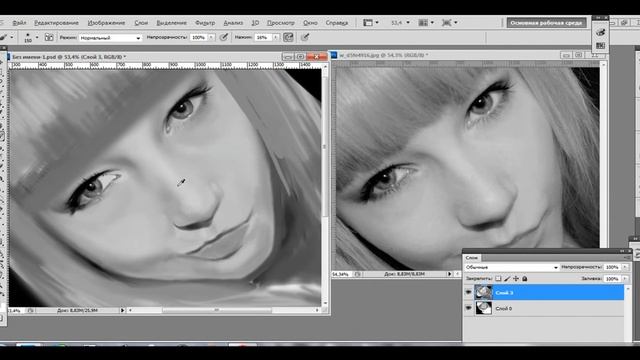
Task: Hide the Слой 0 layer
Action: click(469, 308)
